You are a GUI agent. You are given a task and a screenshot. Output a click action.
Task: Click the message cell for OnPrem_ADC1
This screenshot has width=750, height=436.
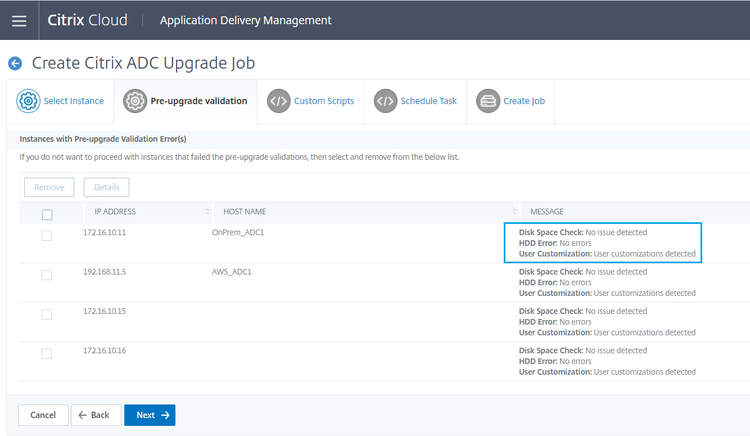click(607, 243)
